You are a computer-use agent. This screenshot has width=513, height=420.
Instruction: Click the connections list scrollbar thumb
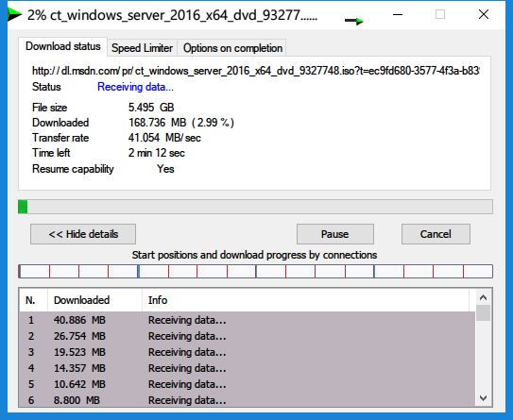click(483, 313)
